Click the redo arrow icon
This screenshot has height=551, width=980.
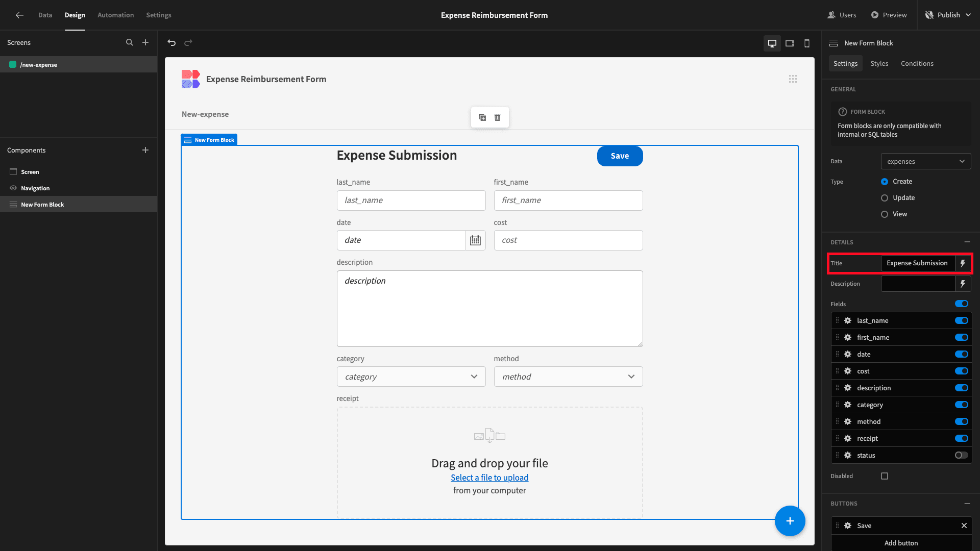[188, 43]
